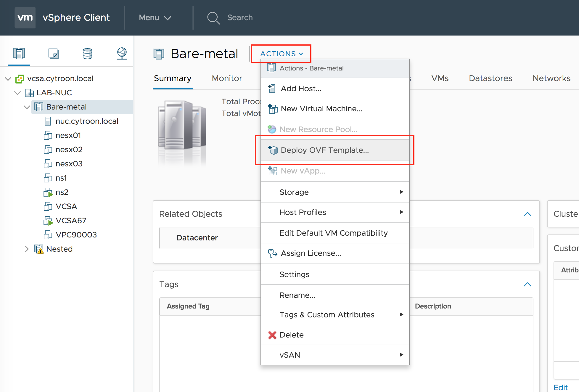Click the host icon beside nuc.cytroon.local
579x392 pixels.
[x=48, y=121]
